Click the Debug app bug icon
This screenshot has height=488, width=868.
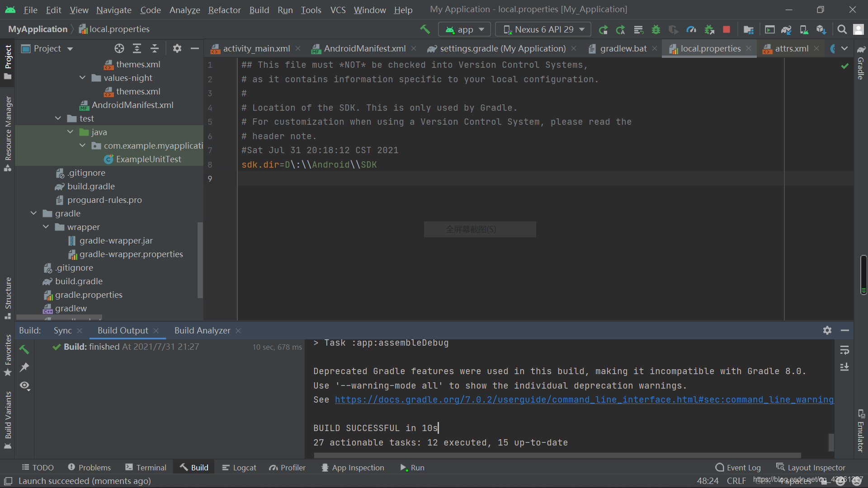(656, 30)
